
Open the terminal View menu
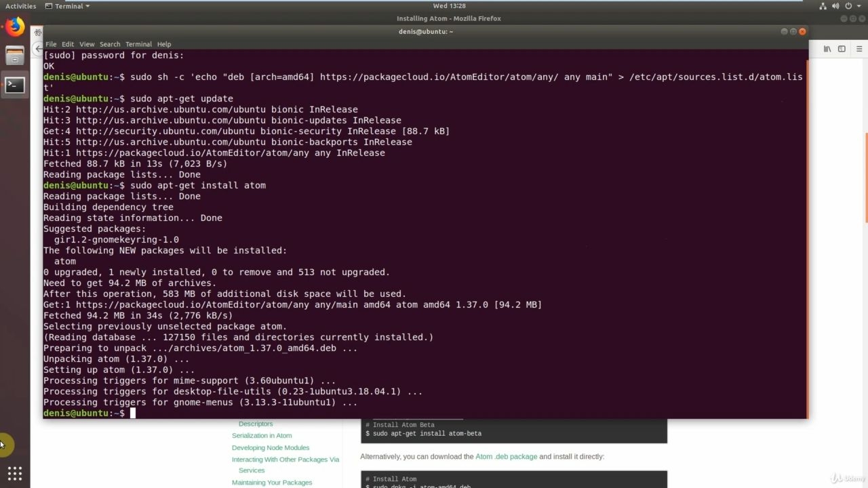[x=87, y=44]
